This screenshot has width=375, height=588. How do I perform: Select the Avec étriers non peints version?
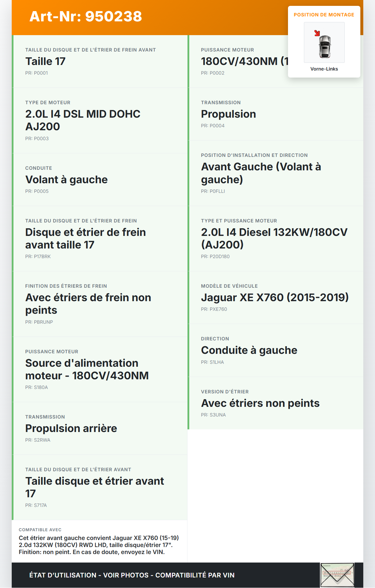point(260,403)
